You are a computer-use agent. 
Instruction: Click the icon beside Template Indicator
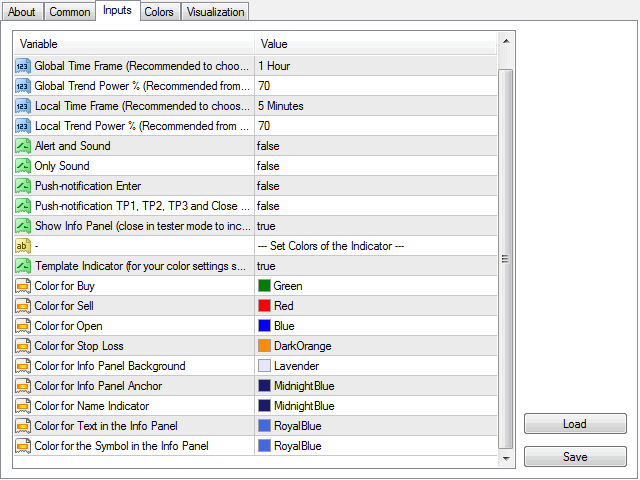point(23,266)
